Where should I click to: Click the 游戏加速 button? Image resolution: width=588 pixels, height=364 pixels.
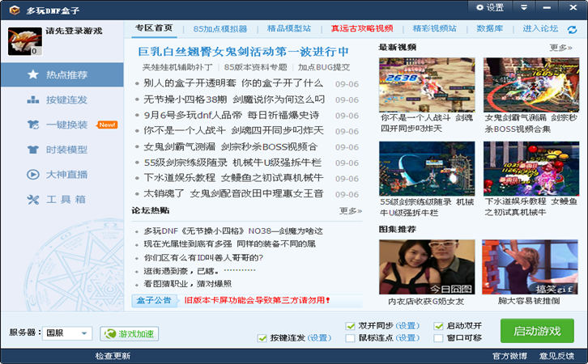130,333
